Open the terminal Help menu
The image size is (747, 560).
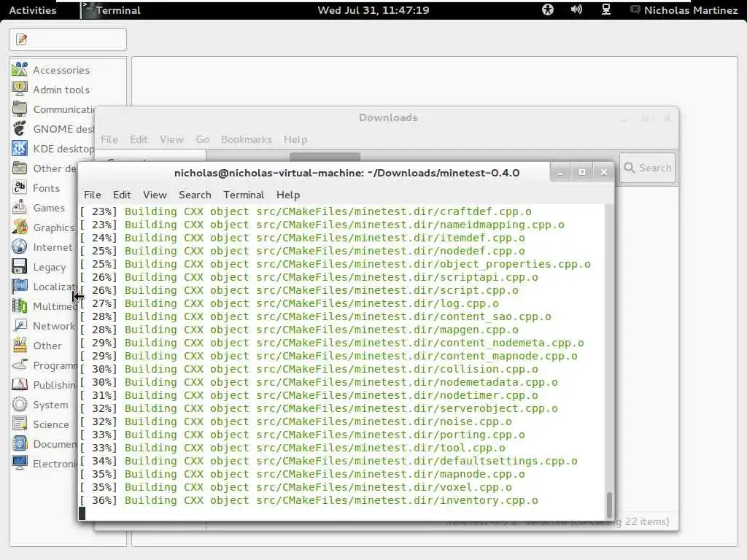(x=288, y=195)
